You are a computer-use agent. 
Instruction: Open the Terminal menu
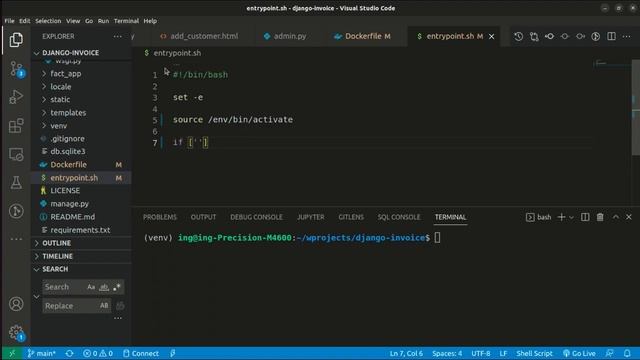click(126, 21)
